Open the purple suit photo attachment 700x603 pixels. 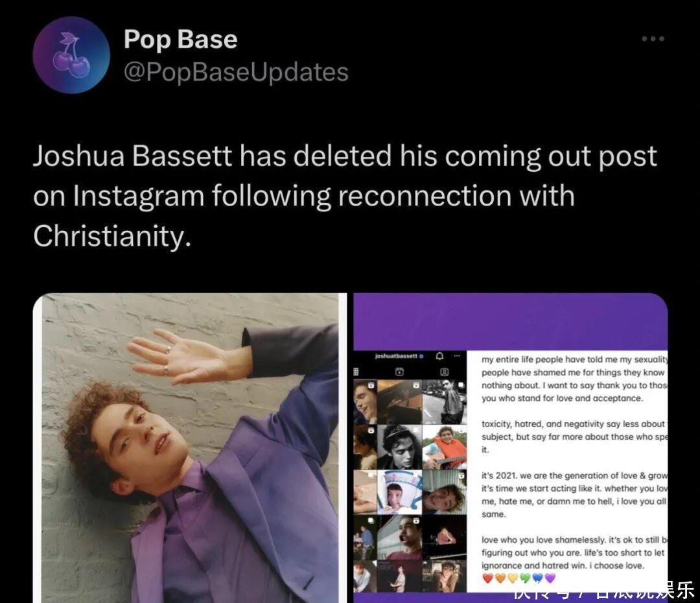(190, 448)
